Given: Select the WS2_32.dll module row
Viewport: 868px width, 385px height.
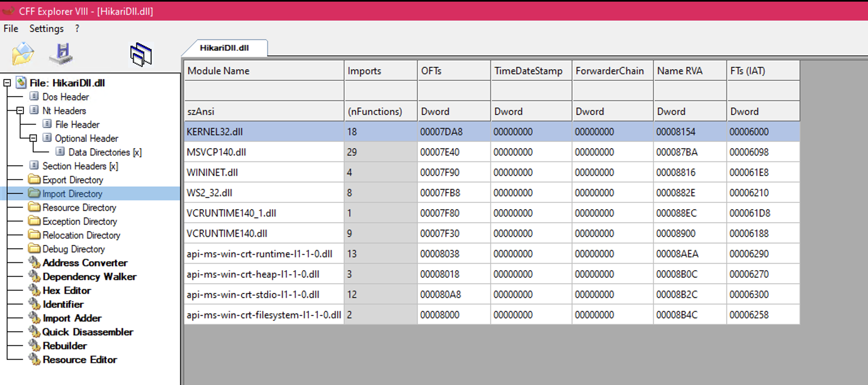Looking at the screenshot, I should [209, 193].
